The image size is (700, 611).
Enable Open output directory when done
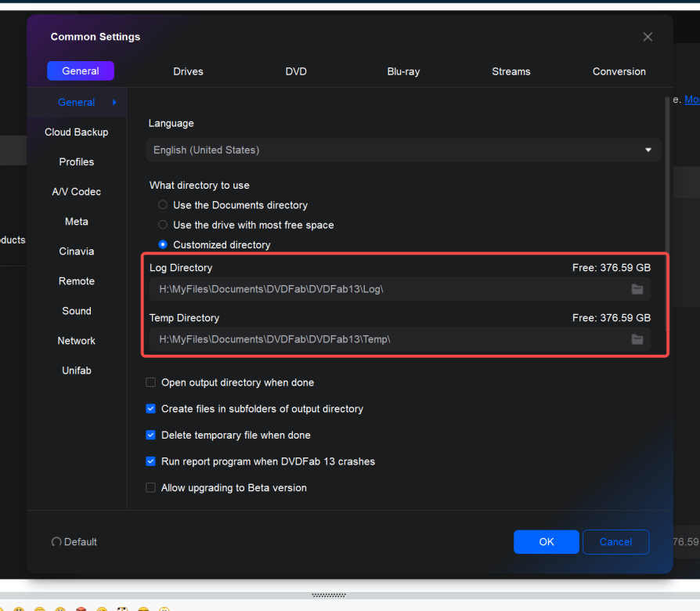(x=151, y=382)
